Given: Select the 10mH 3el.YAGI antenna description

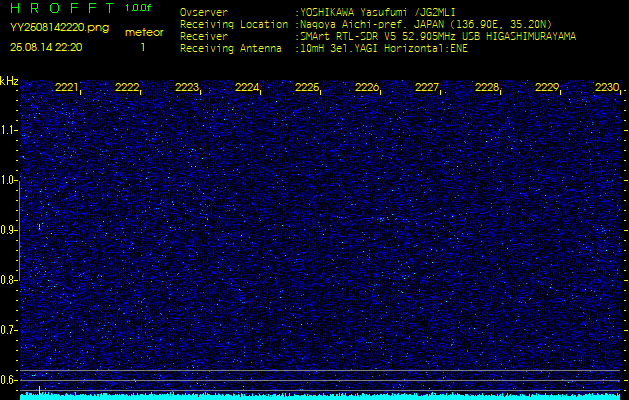Looking at the screenshot, I should click(x=384, y=49).
